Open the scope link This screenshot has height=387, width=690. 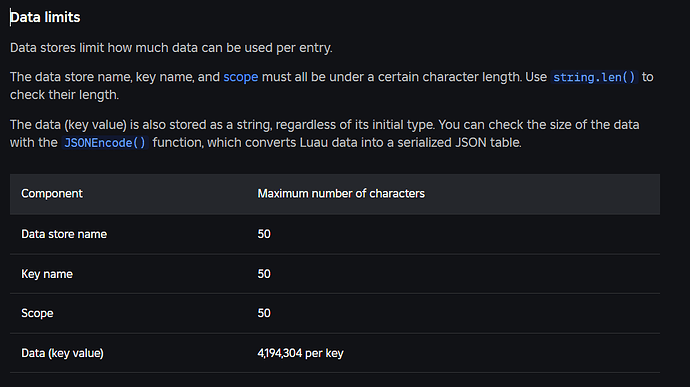[241, 77]
